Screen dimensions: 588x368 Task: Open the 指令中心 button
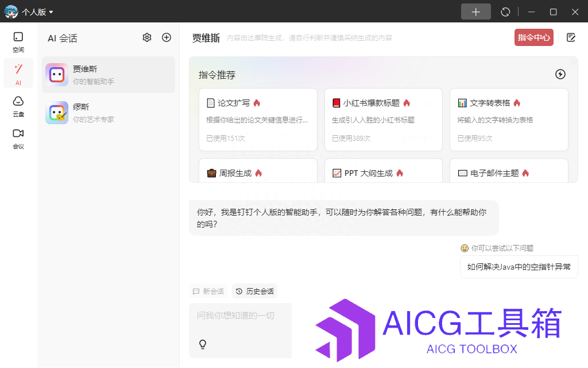[533, 37]
